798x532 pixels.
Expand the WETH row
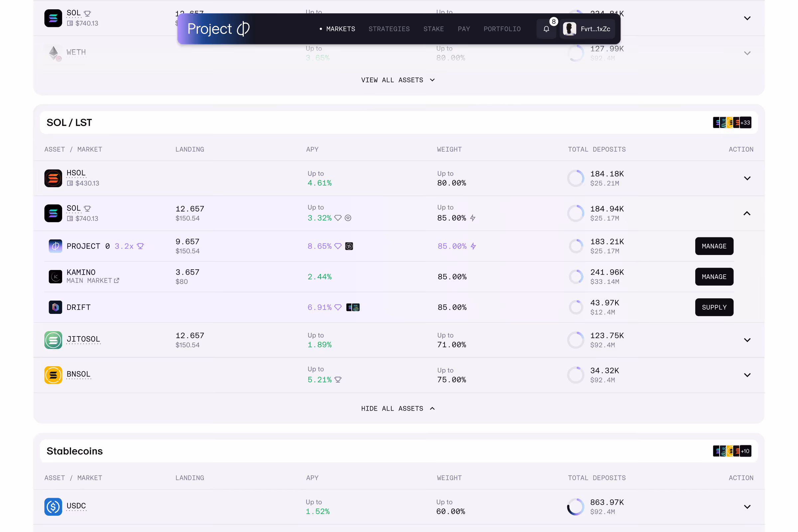pyautogui.click(x=747, y=53)
